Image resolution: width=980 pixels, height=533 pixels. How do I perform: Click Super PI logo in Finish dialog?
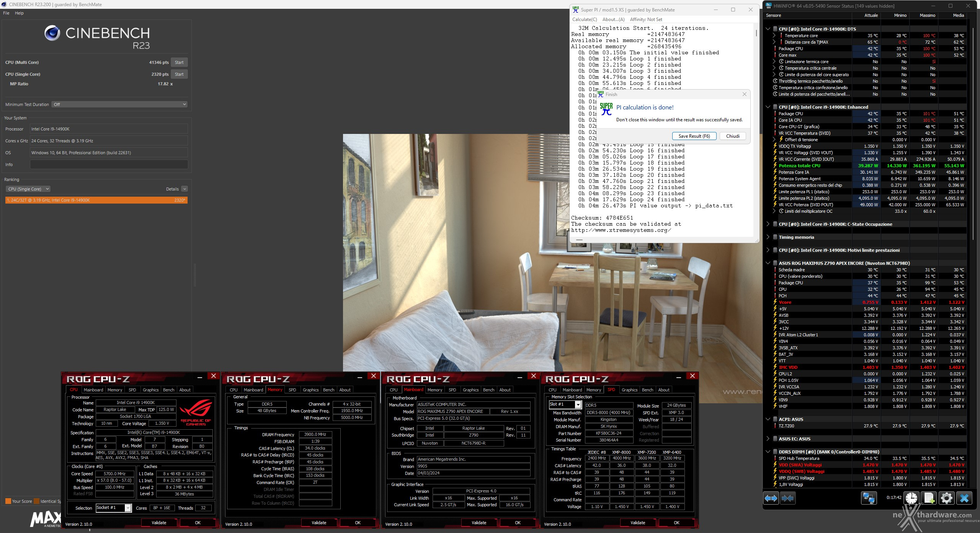(x=606, y=109)
